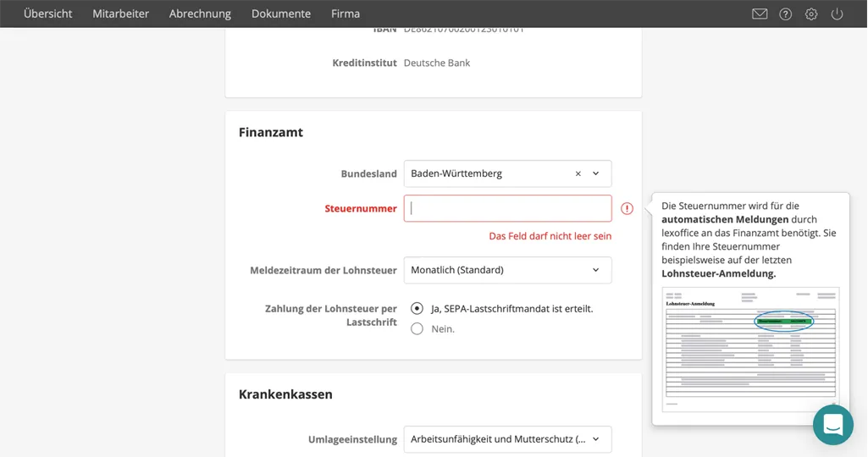Screen dimensions: 868x457
Task: Open the Mitarbeiter menu
Action: [121, 14]
